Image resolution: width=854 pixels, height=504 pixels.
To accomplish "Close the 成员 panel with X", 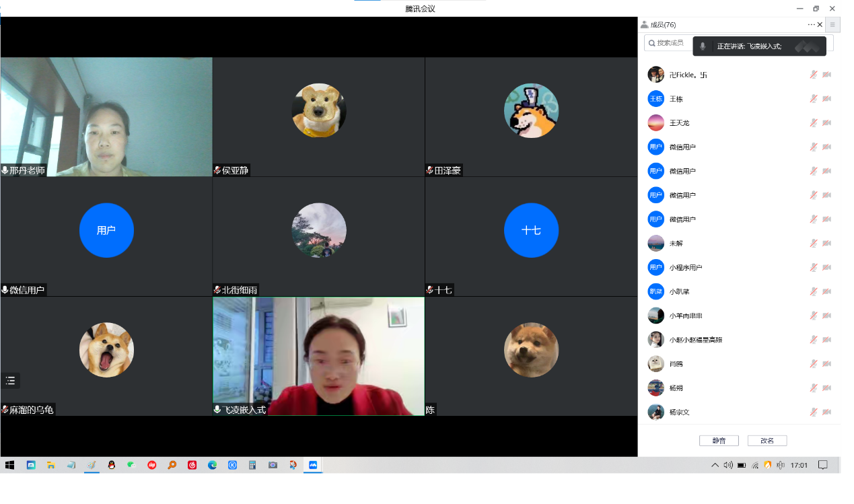I will pyautogui.click(x=820, y=25).
